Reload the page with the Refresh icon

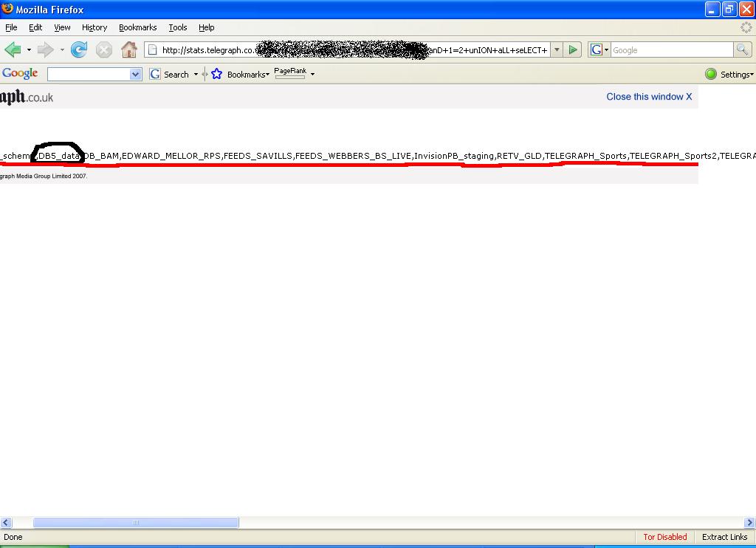(79, 49)
